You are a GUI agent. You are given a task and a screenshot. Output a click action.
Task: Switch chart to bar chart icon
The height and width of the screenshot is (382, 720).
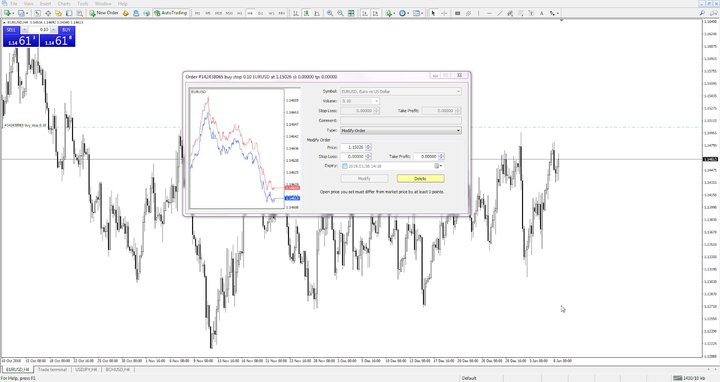pos(296,13)
